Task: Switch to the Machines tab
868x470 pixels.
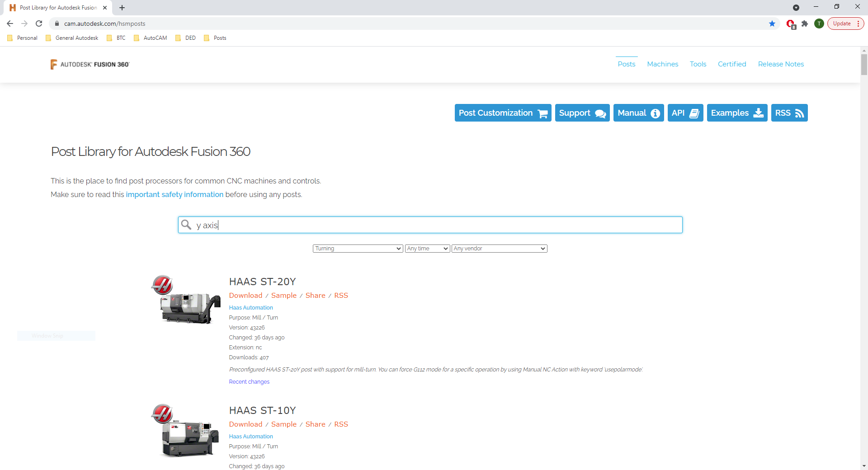Action: click(x=662, y=64)
